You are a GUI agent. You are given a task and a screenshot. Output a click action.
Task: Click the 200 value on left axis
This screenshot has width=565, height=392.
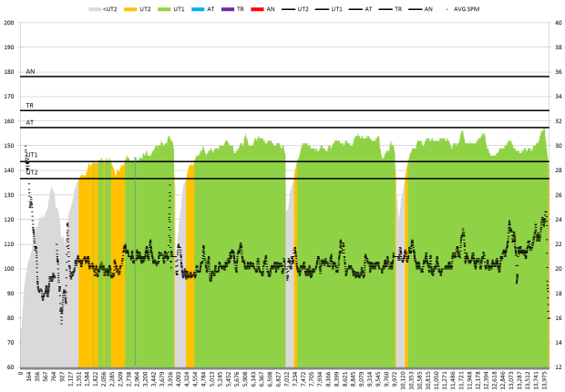pos(9,22)
